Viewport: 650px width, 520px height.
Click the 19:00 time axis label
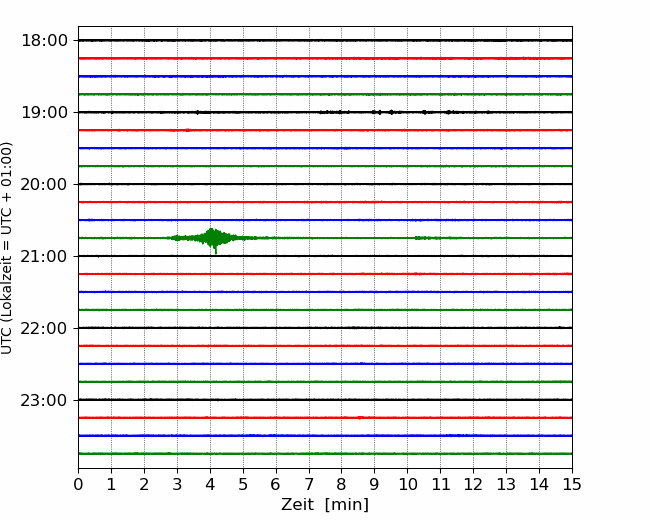click(x=44, y=112)
